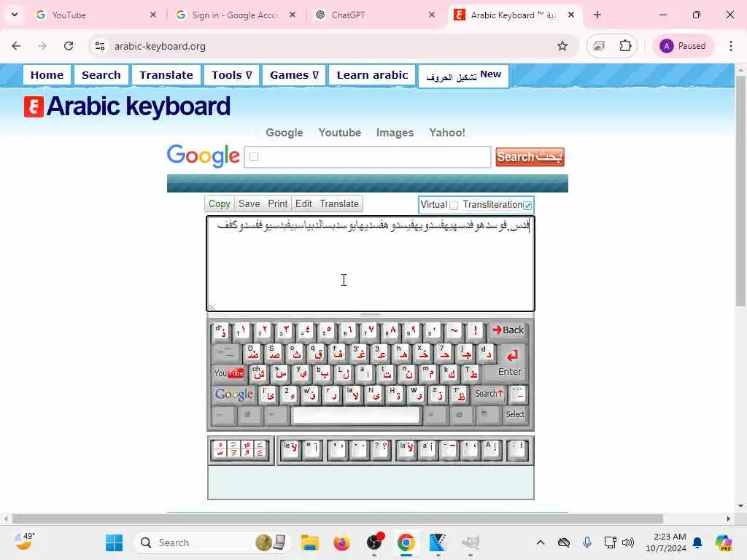Image resolution: width=747 pixels, height=560 pixels.
Task: Open Search in site navigation
Action: [101, 75]
